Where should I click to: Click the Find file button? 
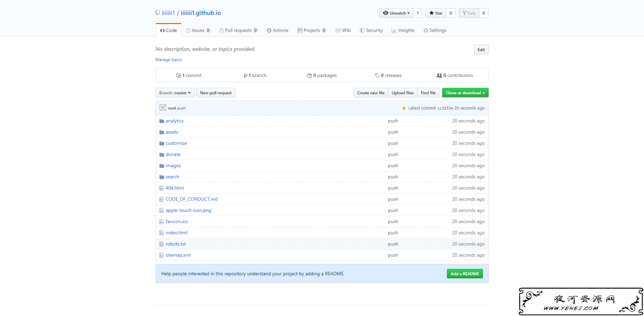tap(428, 93)
